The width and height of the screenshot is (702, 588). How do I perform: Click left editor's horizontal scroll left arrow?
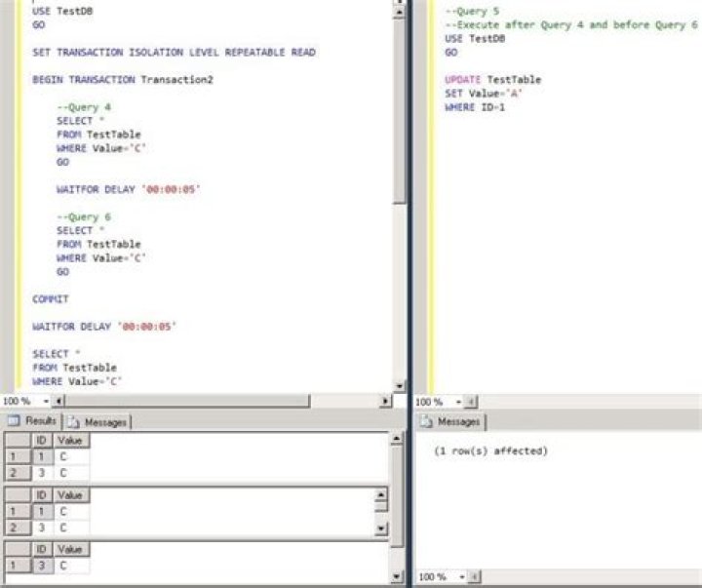coord(58,401)
